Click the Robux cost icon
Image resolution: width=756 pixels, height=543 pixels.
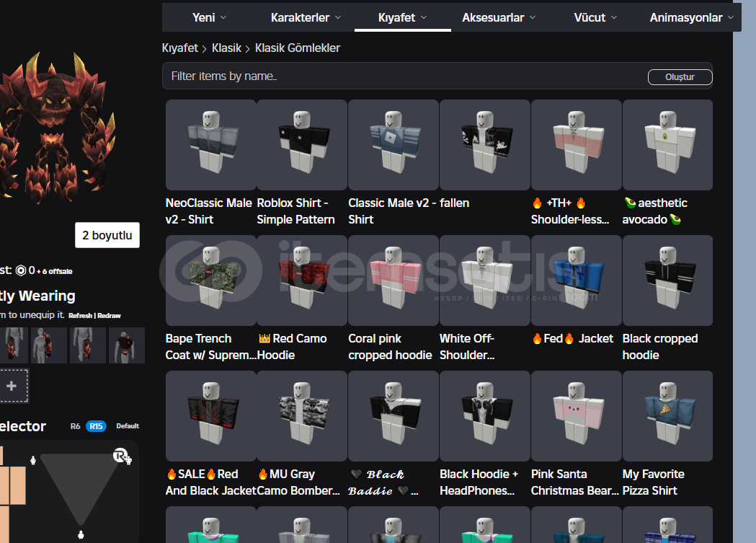[x=21, y=270]
